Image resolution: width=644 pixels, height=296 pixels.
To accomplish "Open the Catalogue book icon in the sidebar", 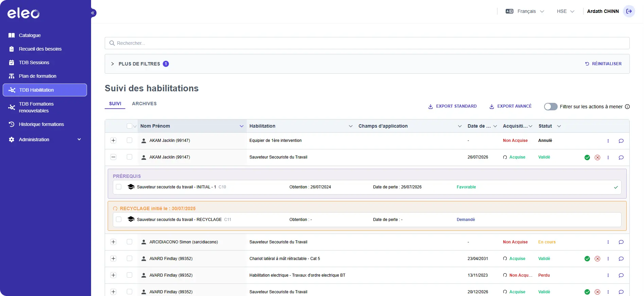I will tap(12, 35).
